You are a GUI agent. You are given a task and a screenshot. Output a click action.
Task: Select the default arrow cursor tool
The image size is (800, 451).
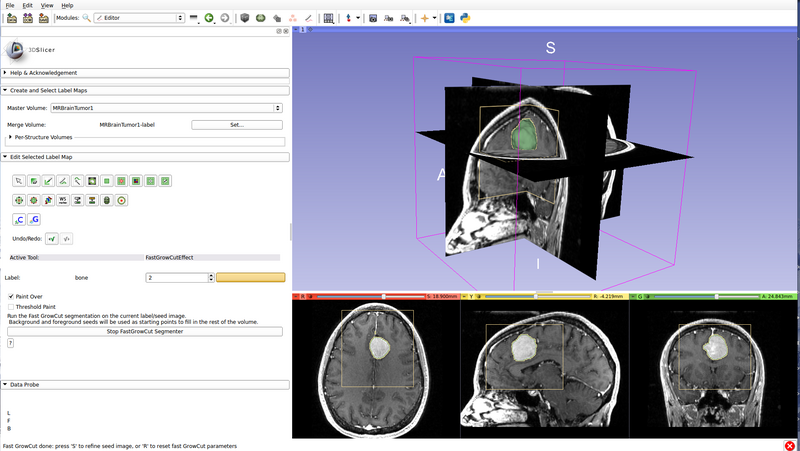[19, 181]
